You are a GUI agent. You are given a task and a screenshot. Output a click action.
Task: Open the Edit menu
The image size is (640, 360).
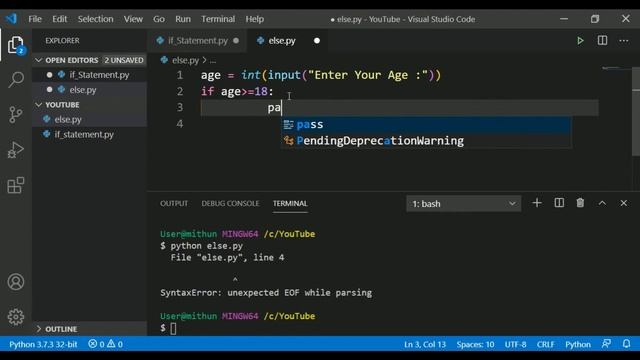tap(60, 19)
